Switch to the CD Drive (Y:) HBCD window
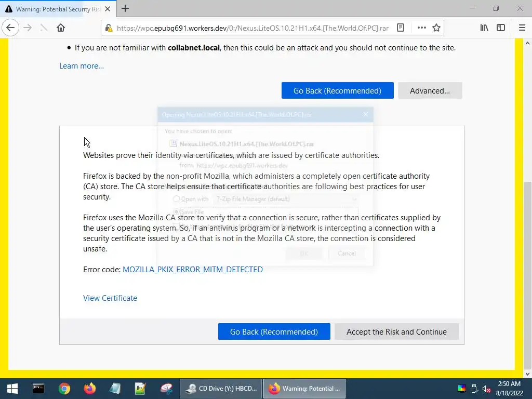The height and width of the screenshot is (399, 532). (x=221, y=389)
